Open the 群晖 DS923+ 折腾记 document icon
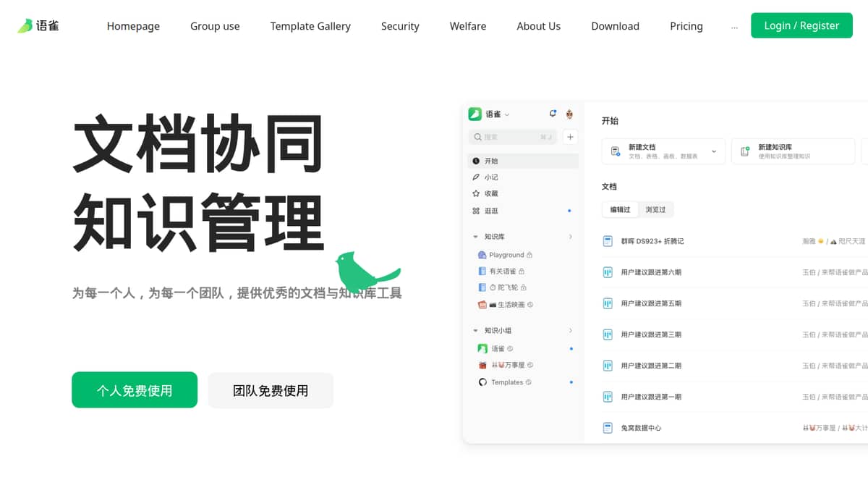868x488 pixels. tap(608, 241)
